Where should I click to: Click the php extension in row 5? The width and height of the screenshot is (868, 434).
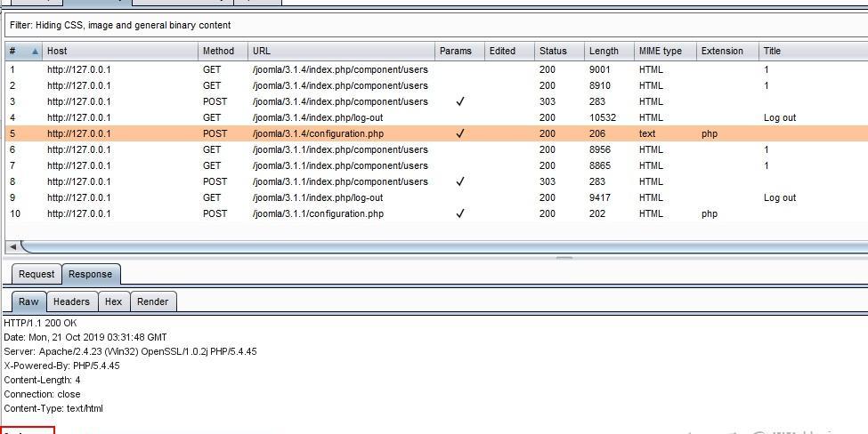coord(710,133)
